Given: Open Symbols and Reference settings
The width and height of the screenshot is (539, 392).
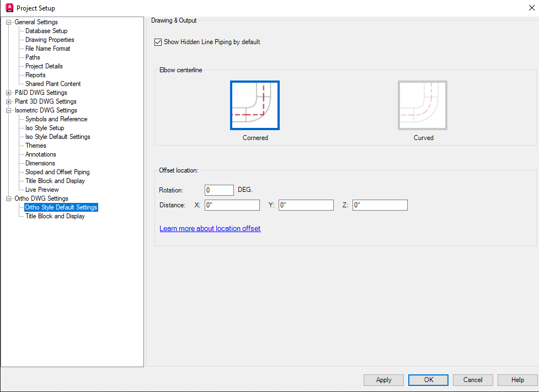Looking at the screenshot, I should coord(55,119).
